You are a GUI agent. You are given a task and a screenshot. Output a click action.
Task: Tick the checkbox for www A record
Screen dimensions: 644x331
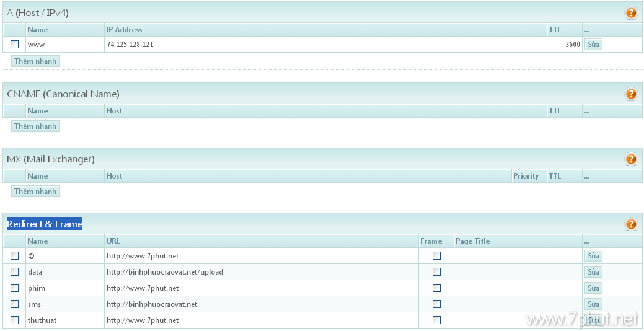(15, 45)
